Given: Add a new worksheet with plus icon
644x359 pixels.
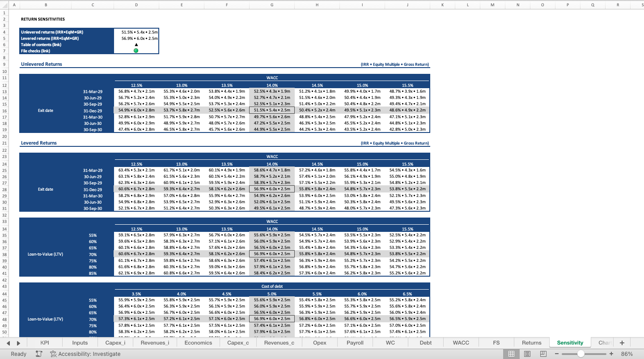Looking at the screenshot, I should point(622,342).
